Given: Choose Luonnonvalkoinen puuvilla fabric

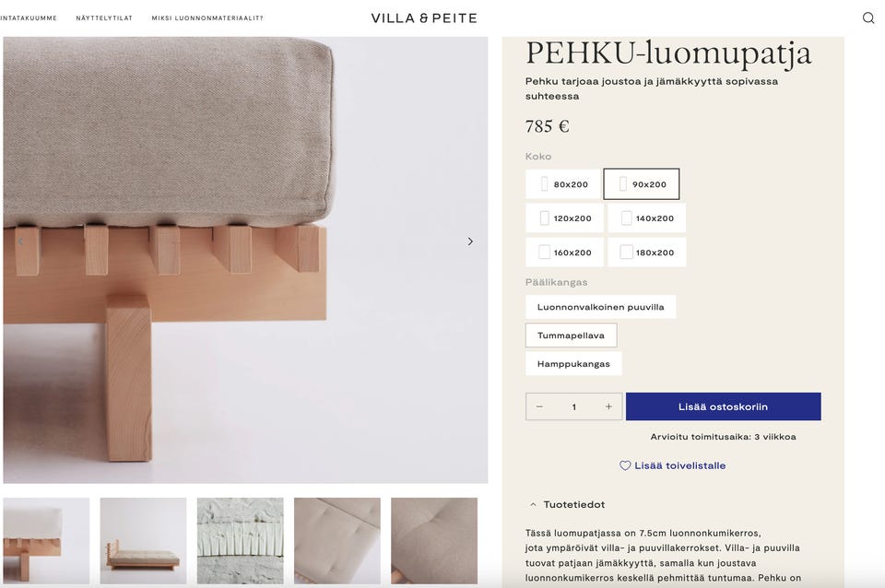Looking at the screenshot, I should [x=600, y=307].
